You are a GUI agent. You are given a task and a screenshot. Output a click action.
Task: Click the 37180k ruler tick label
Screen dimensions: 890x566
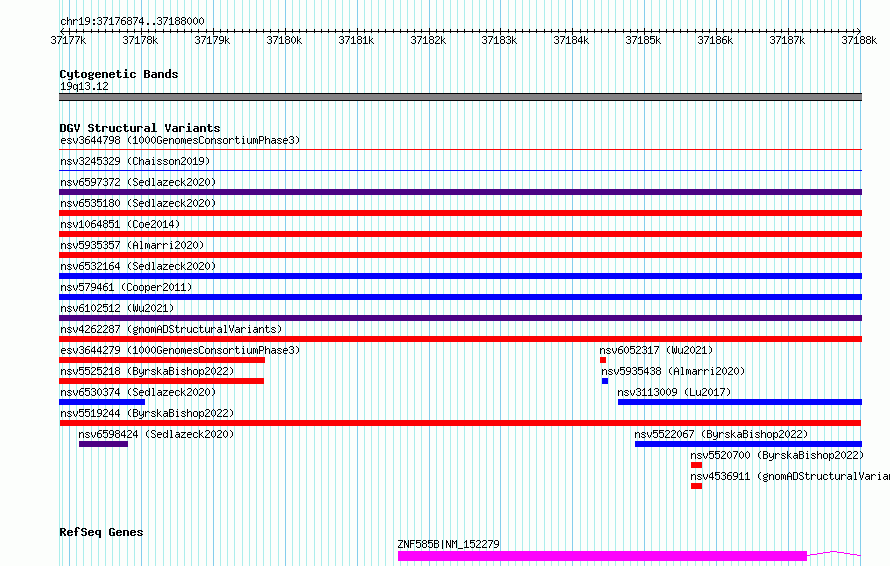284,40
